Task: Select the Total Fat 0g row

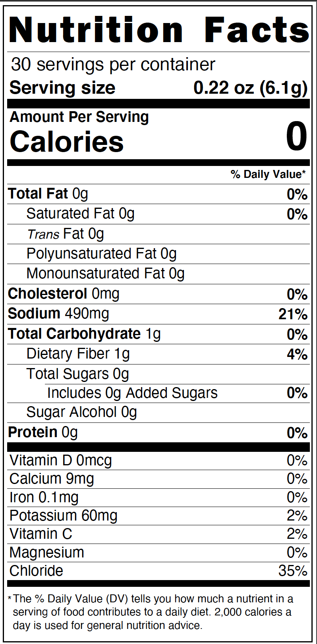Action: click(48, 194)
